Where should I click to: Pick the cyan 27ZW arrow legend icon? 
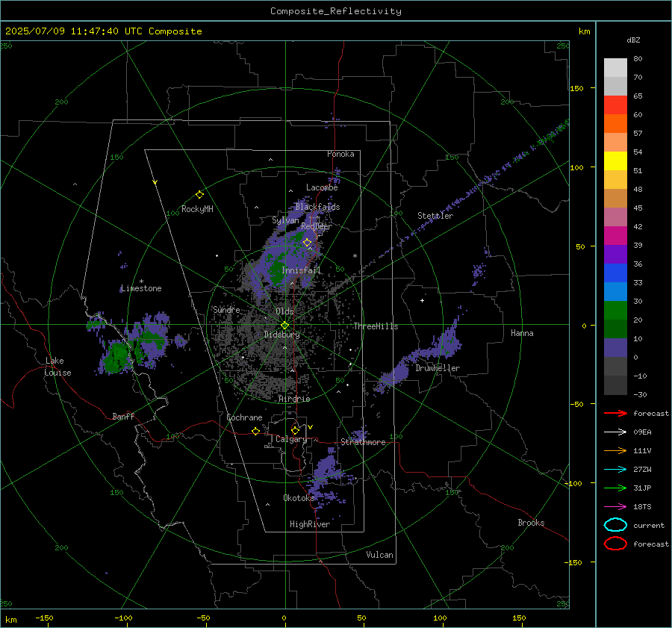point(615,470)
